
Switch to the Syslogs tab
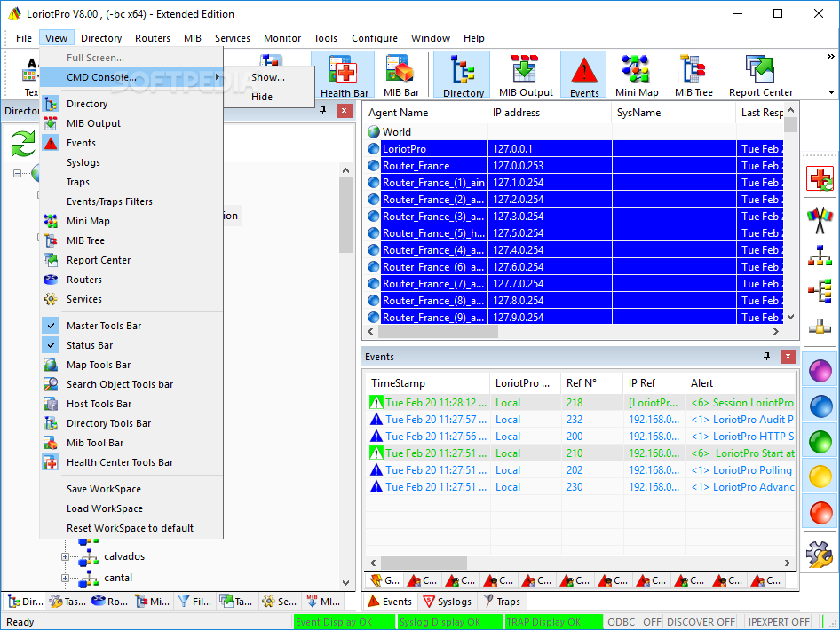(448, 602)
